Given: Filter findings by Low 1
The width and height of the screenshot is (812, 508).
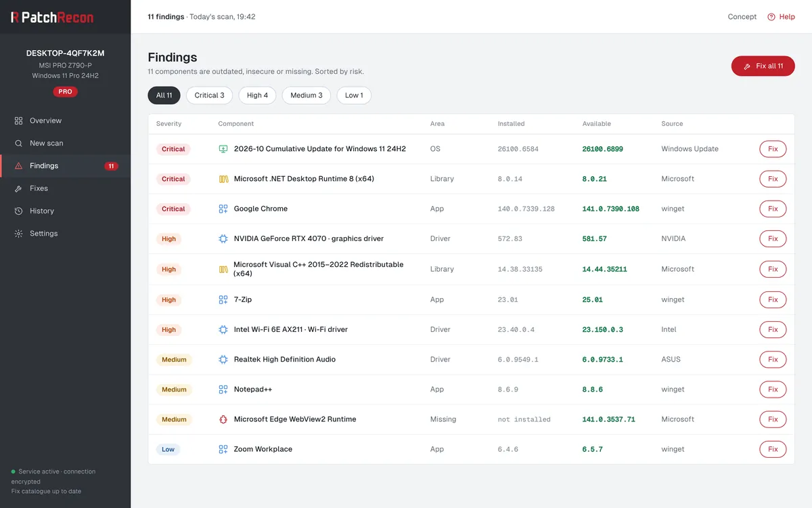Looking at the screenshot, I should [x=354, y=96].
